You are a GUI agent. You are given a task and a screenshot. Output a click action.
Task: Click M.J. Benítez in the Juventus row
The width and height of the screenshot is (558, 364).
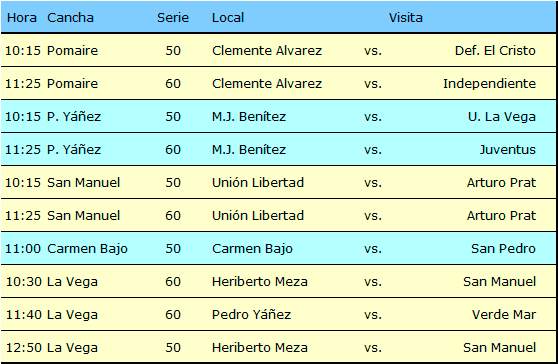click(249, 149)
